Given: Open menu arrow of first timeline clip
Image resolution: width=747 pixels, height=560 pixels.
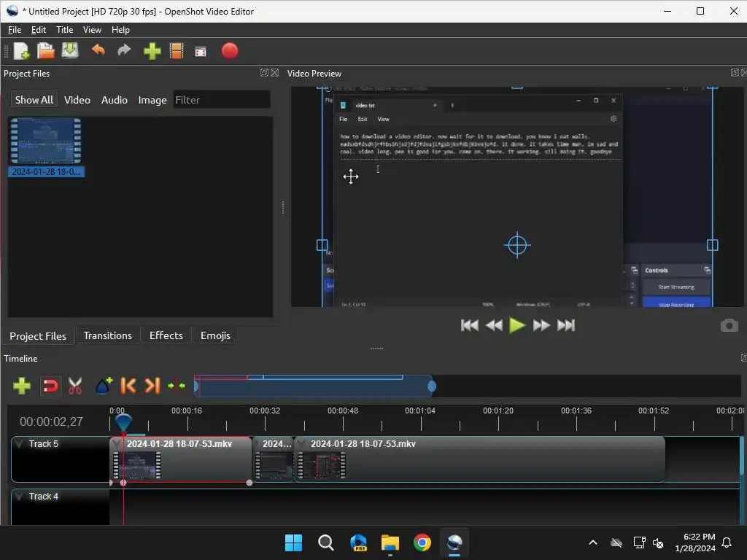Looking at the screenshot, I should pyautogui.click(x=117, y=444).
